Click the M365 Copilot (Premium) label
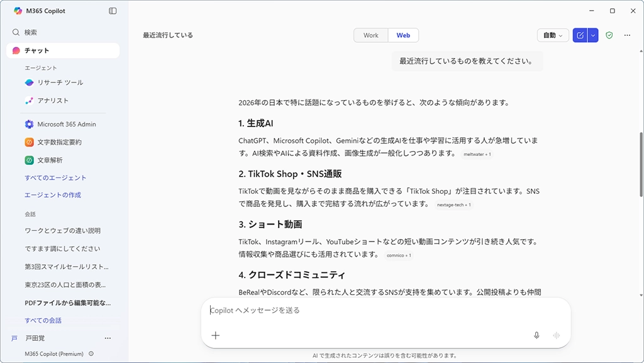Screen dimensions: 644x363 click(54, 354)
